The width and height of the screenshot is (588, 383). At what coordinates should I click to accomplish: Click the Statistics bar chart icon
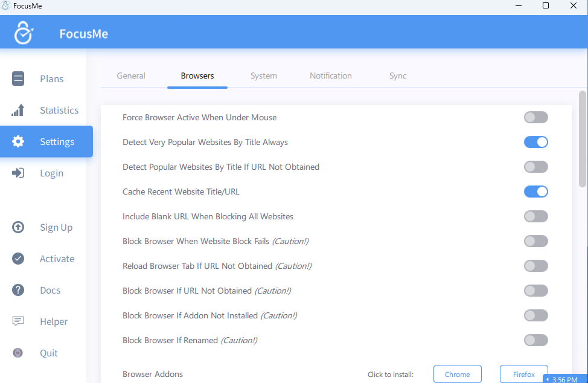click(x=18, y=110)
